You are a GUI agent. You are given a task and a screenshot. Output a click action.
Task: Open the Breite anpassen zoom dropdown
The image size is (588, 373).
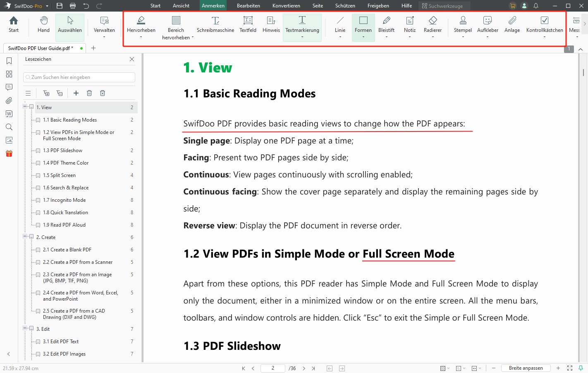click(526, 368)
